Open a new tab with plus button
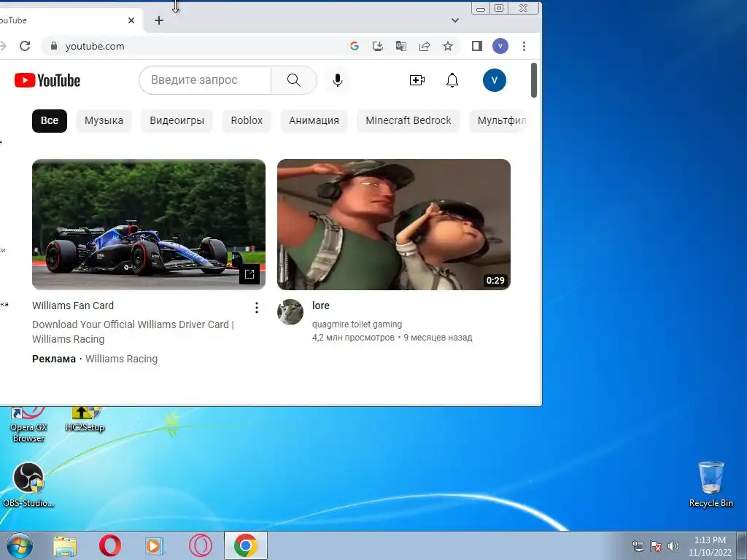The width and height of the screenshot is (747, 560). tap(159, 20)
